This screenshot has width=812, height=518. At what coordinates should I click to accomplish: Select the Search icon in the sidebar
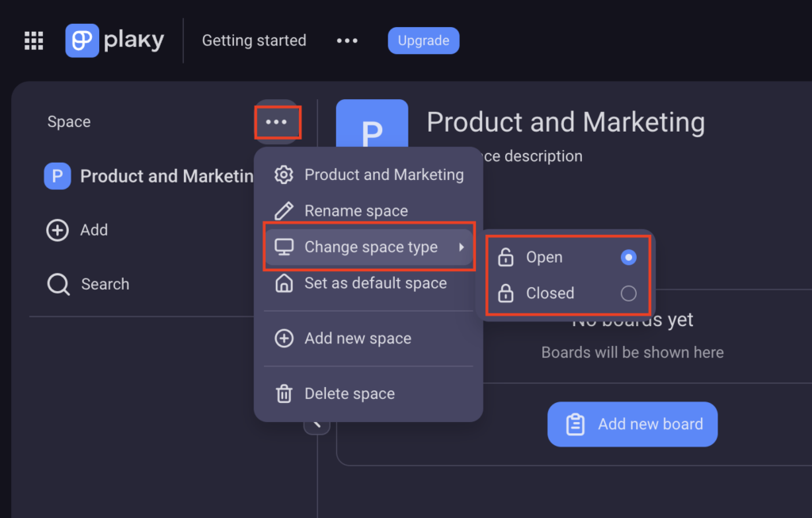[x=58, y=283]
